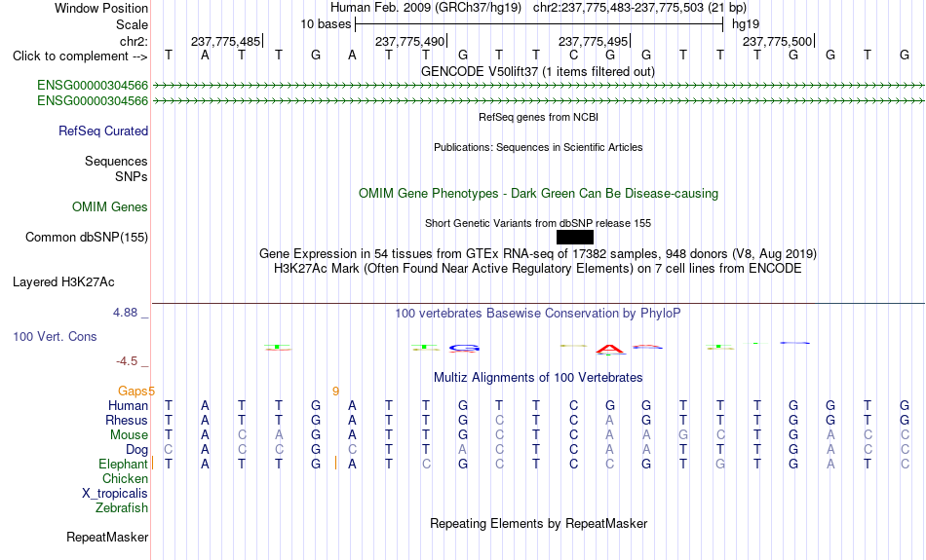Click the GTEx Gene Expression track title
The image size is (926, 560).
(538, 254)
